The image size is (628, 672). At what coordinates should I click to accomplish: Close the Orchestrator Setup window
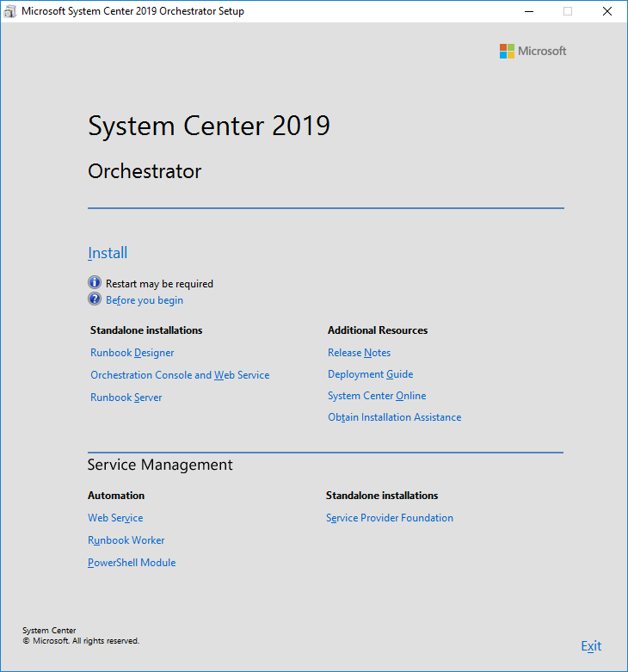(x=607, y=11)
